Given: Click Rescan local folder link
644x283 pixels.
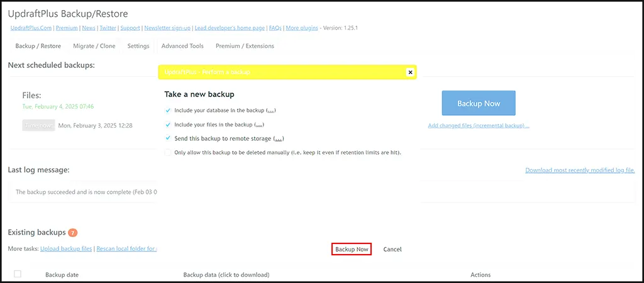Looking at the screenshot, I should 127,249.
